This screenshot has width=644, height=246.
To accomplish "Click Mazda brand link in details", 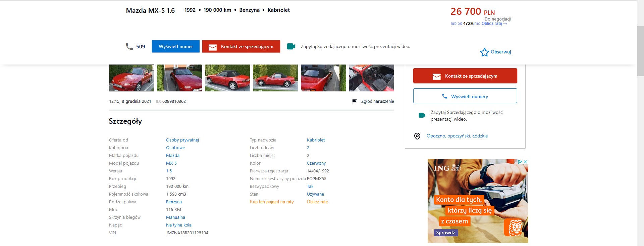I will (x=173, y=155).
